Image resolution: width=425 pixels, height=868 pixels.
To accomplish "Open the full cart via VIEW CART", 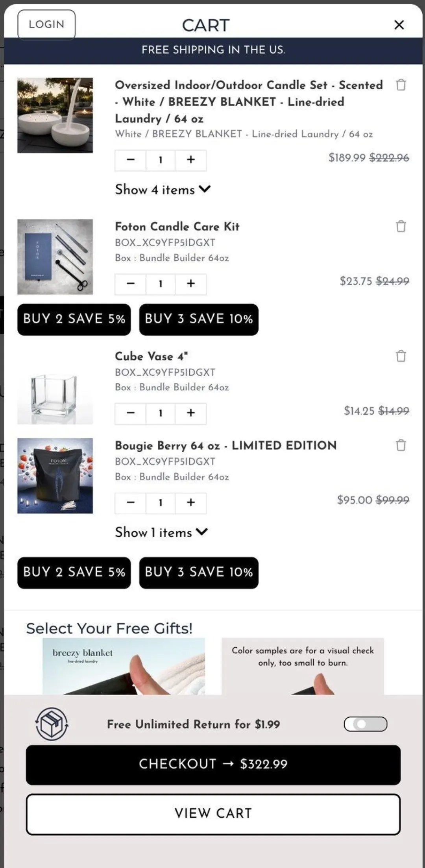I will [213, 814].
